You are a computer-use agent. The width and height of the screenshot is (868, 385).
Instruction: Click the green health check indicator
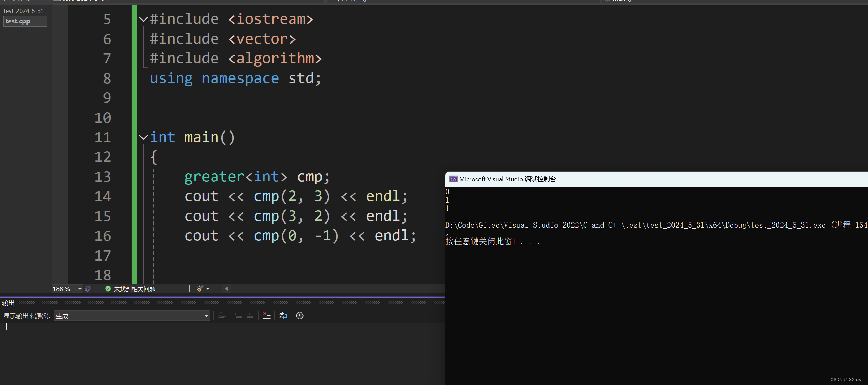(x=108, y=289)
